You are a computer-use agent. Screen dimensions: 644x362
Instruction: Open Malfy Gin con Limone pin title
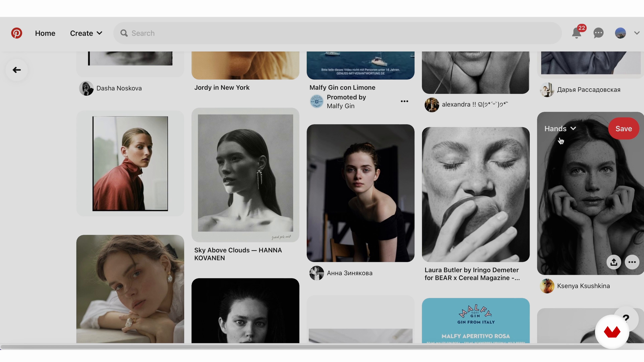342,87
